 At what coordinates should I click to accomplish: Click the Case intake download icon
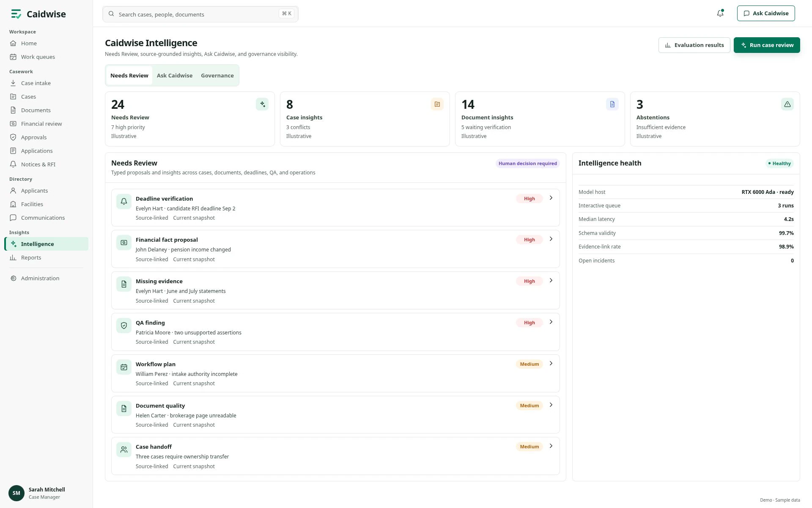(13, 83)
